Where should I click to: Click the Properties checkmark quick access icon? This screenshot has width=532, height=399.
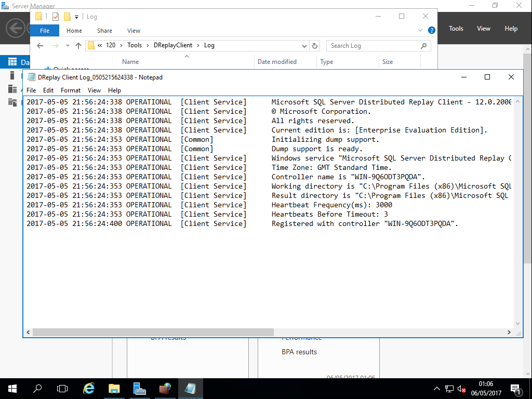click(56, 17)
